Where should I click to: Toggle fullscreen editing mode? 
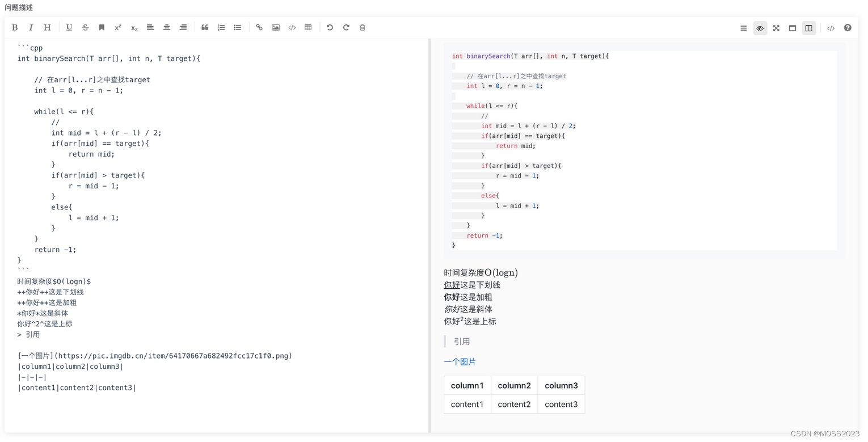pos(776,28)
